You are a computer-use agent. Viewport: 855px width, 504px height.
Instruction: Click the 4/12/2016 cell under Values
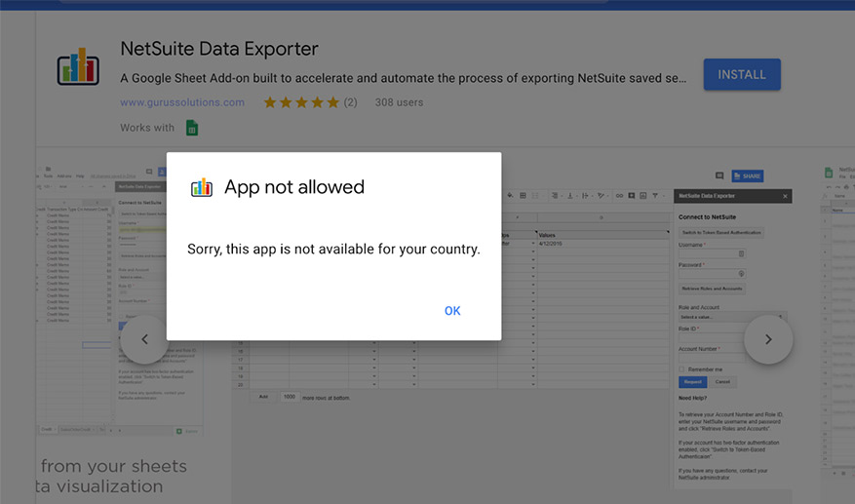point(602,244)
